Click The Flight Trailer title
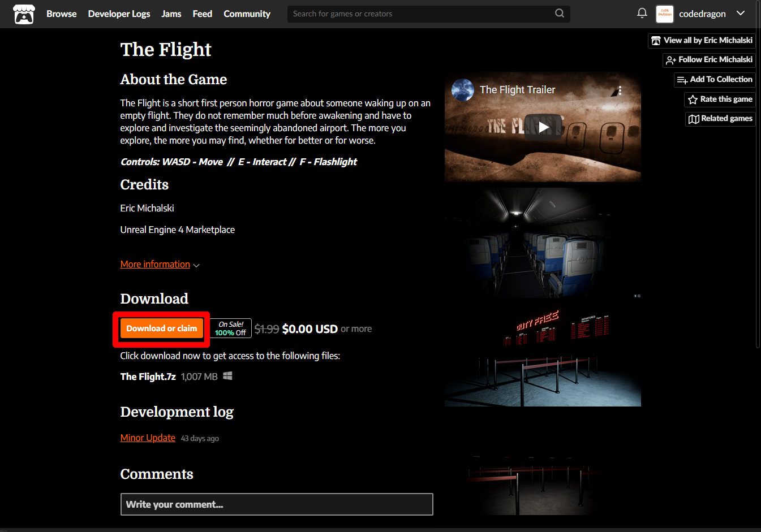The width and height of the screenshot is (761, 532). pos(518,90)
